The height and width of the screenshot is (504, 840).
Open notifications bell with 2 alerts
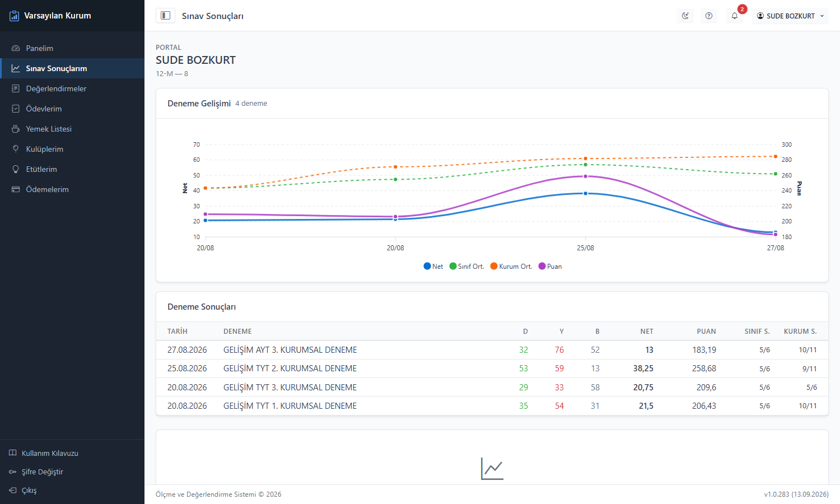(735, 16)
